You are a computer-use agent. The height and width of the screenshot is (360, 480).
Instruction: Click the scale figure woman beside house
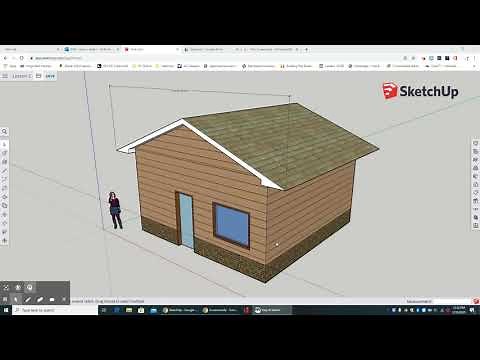[115, 210]
